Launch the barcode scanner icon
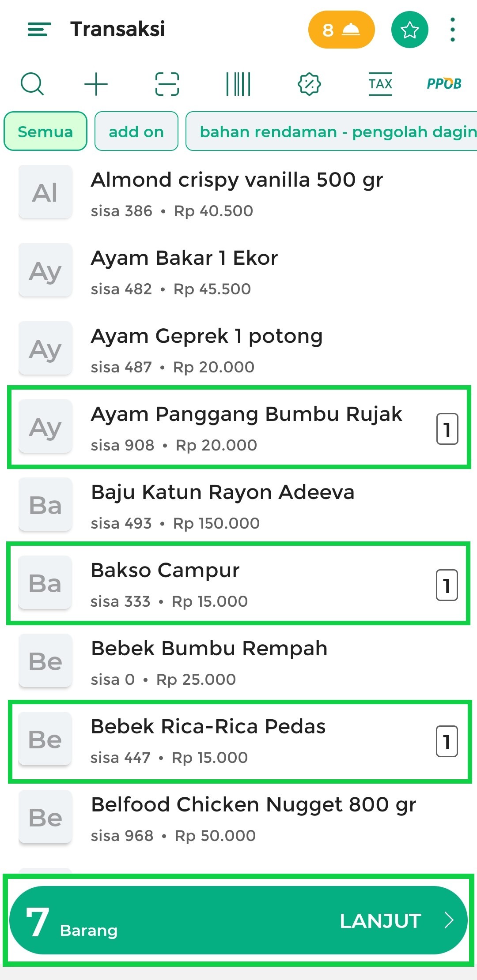The image size is (477, 980). tap(238, 84)
